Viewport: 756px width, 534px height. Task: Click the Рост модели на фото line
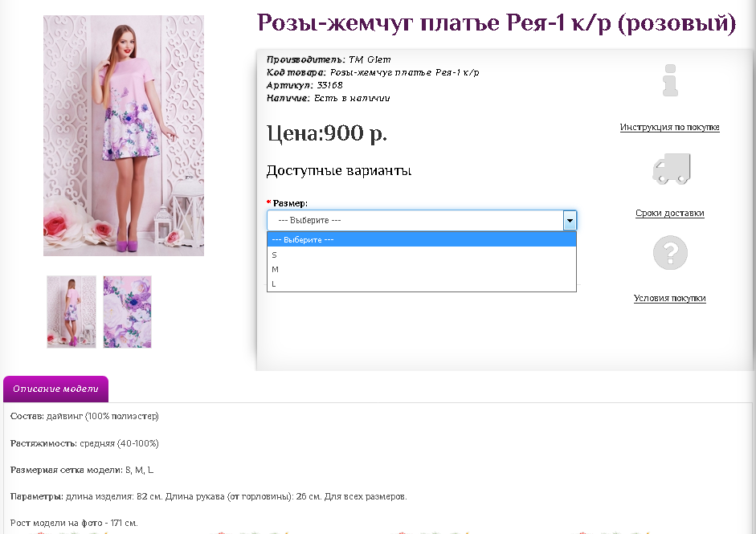(x=74, y=523)
